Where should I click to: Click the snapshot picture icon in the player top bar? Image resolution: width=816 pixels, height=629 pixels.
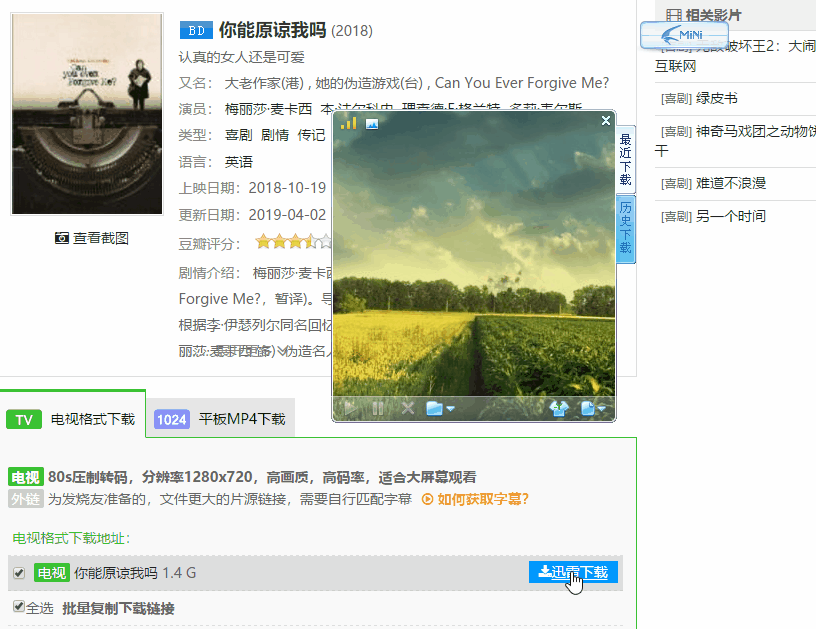coord(371,122)
